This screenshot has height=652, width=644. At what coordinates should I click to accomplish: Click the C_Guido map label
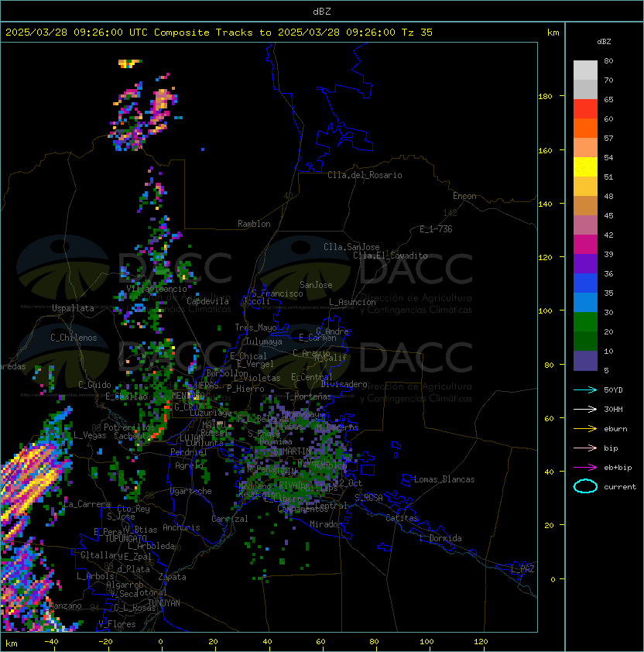click(x=94, y=385)
